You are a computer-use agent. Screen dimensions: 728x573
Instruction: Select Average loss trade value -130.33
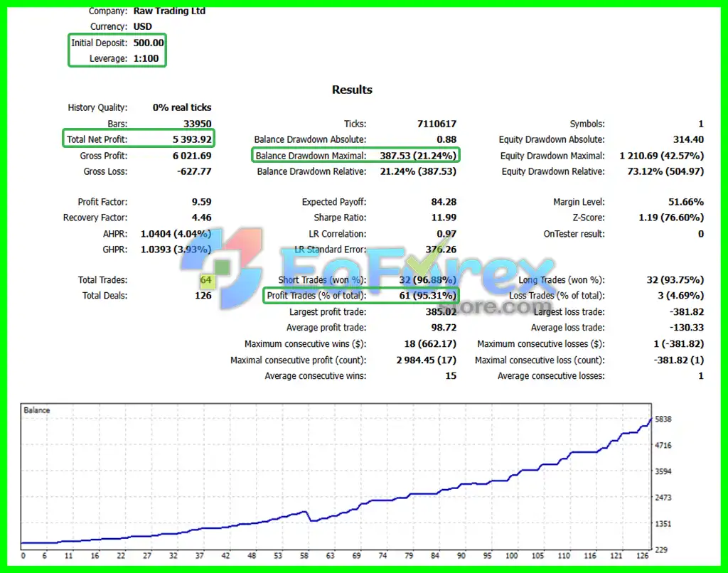point(687,327)
